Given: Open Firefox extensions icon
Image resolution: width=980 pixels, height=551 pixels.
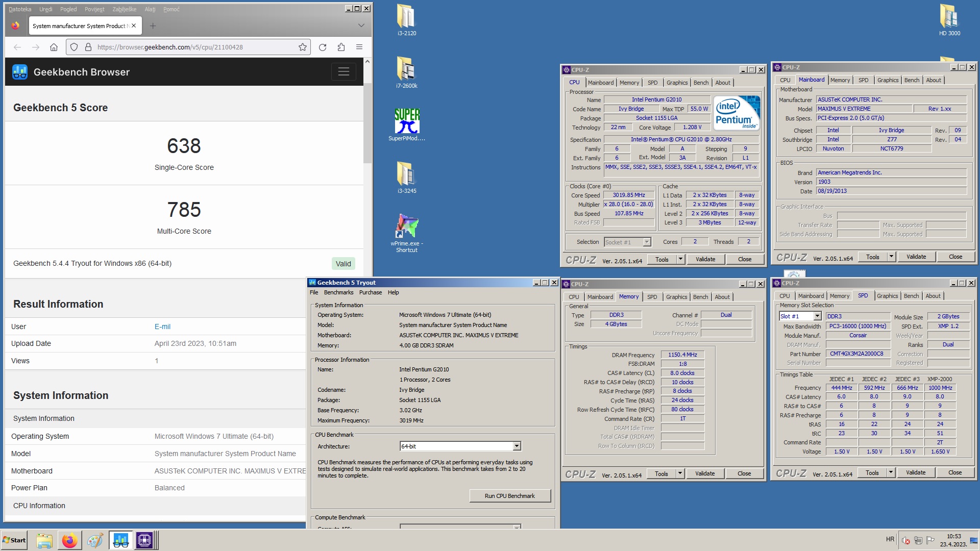Looking at the screenshot, I should (x=341, y=47).
